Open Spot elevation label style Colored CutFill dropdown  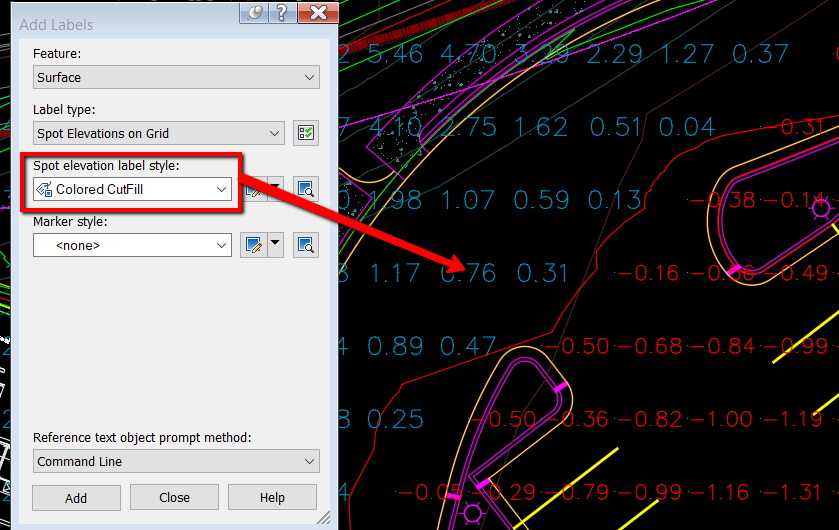click(132, 189)
